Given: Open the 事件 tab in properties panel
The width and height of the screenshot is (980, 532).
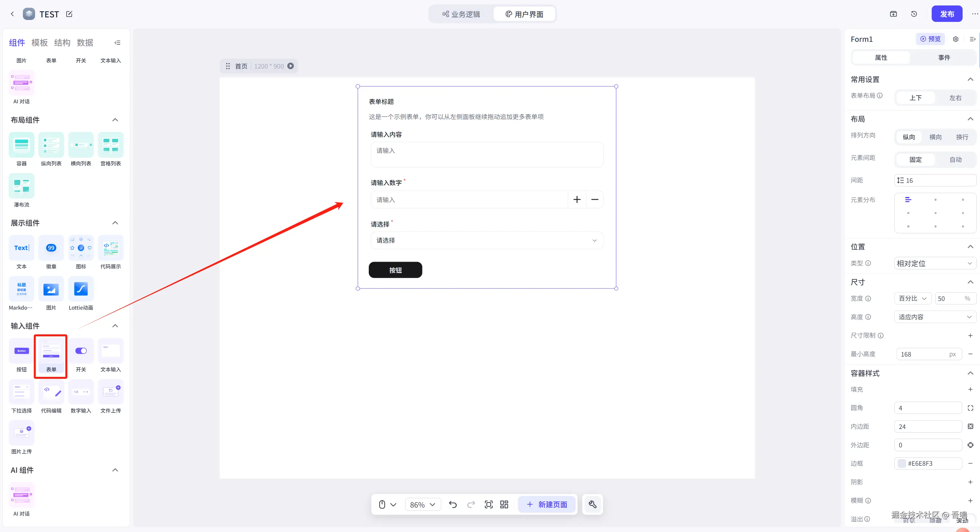Looking at the screenshot, I should 944,57.
